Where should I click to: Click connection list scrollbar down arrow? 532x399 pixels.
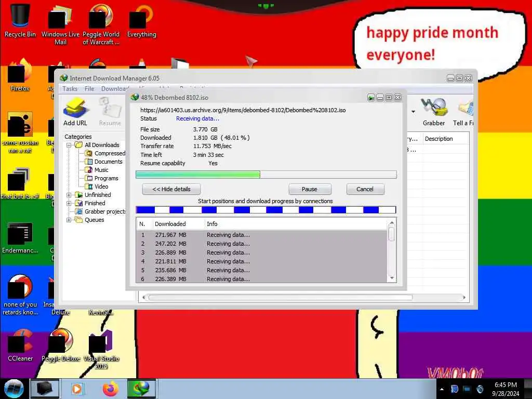click(392, 278)
